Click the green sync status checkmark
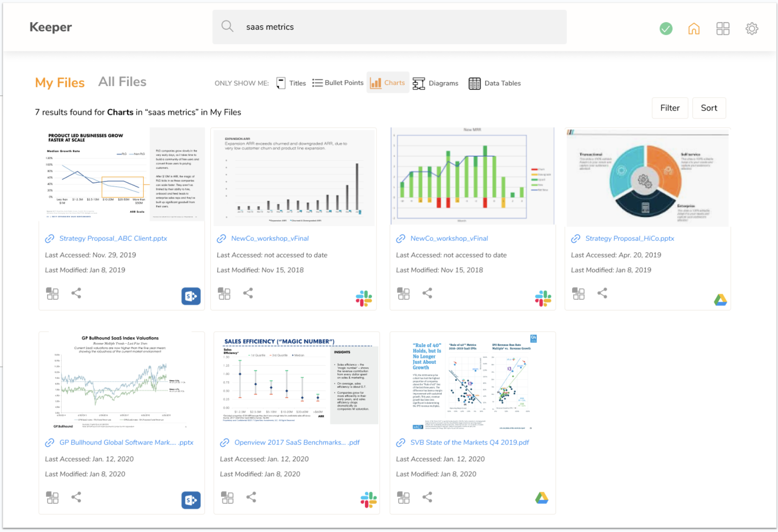This screenshot has width=778, height=532. click(x=666, y=29)
